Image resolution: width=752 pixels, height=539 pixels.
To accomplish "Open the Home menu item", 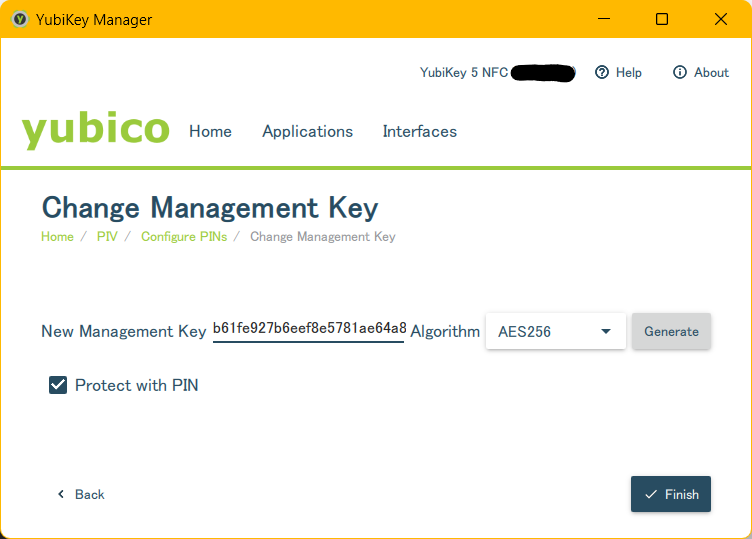I will [210, 131].
